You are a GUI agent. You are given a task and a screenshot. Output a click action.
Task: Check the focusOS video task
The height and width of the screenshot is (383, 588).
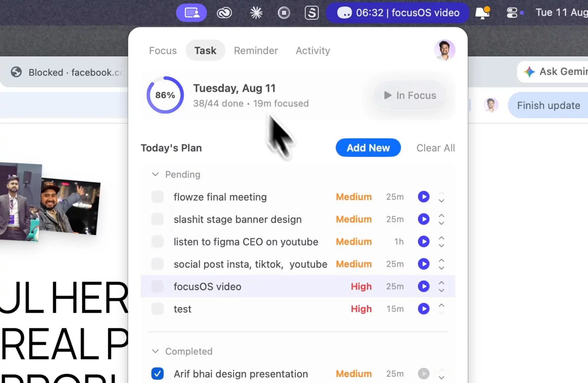[x=157, y=286]
